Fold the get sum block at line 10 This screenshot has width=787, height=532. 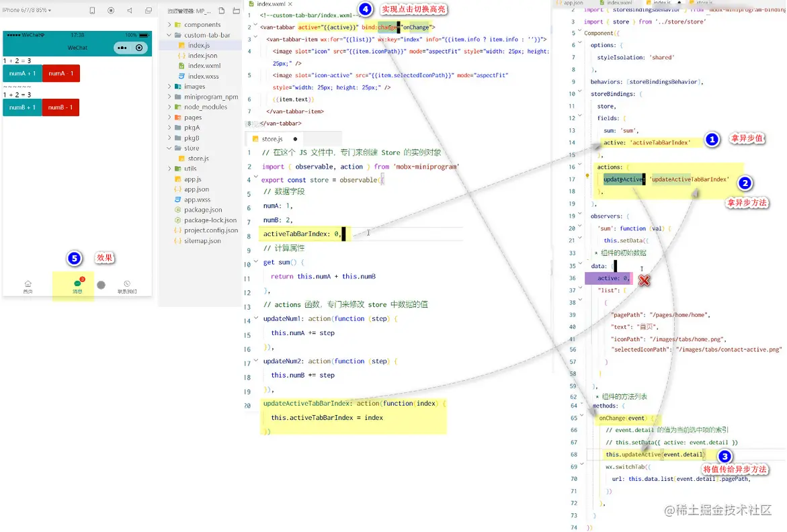255,261
